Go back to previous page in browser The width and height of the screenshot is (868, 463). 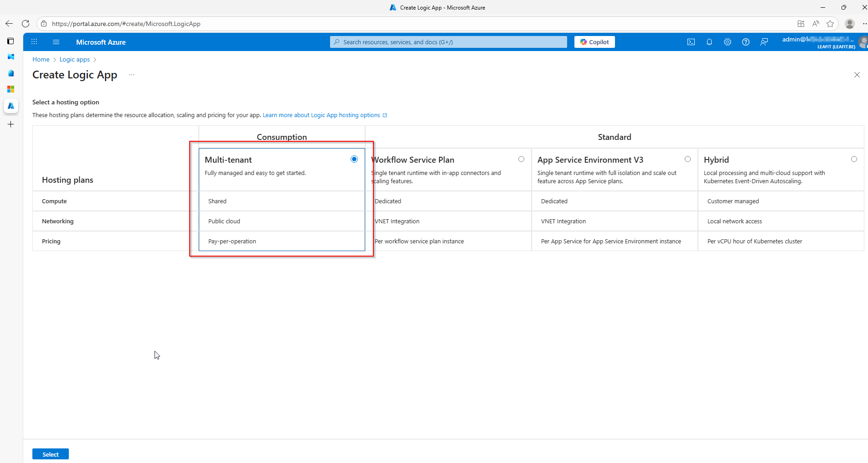9,24
